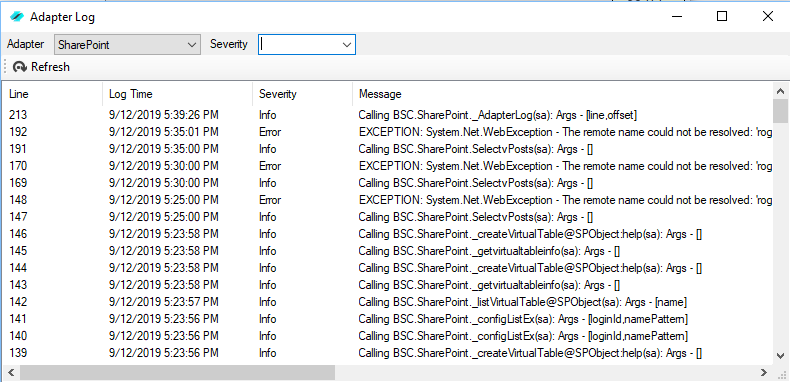Click the horizontal scrollbar thumb
790x382 pixels.
[x=177, y=373]
